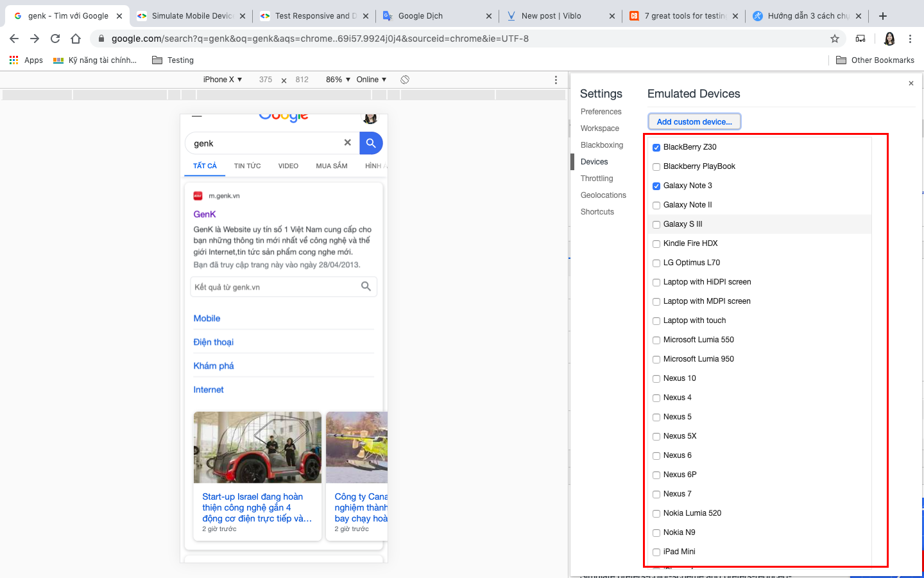Bookmark this page with the star icon
924x578 pixels.
click(x=835, y=39)
